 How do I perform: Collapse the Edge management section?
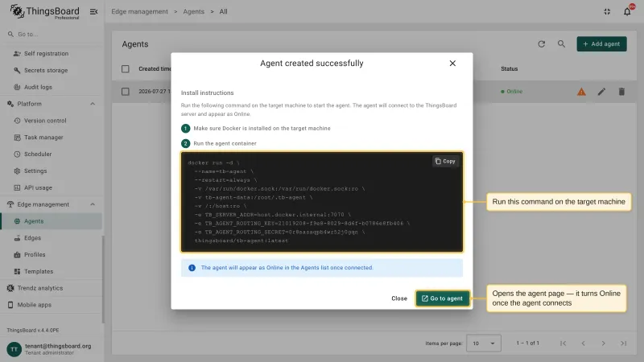click(93, 204)
